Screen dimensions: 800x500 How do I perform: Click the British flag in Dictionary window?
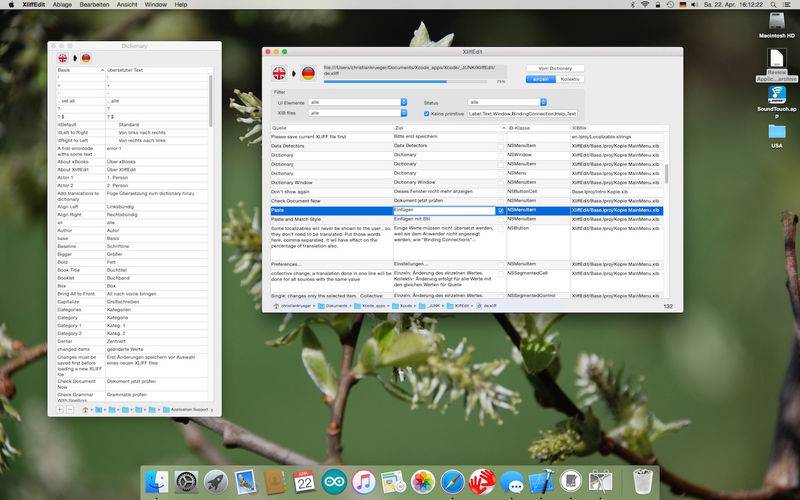tap(62, 59)
